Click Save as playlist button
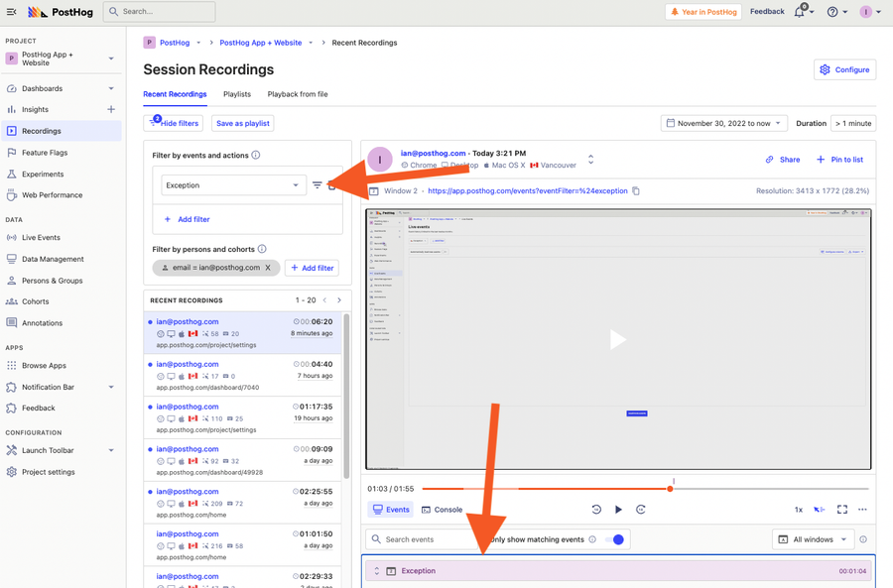The height and width of the screenshot is (588, 893). (x=243, y=123)
